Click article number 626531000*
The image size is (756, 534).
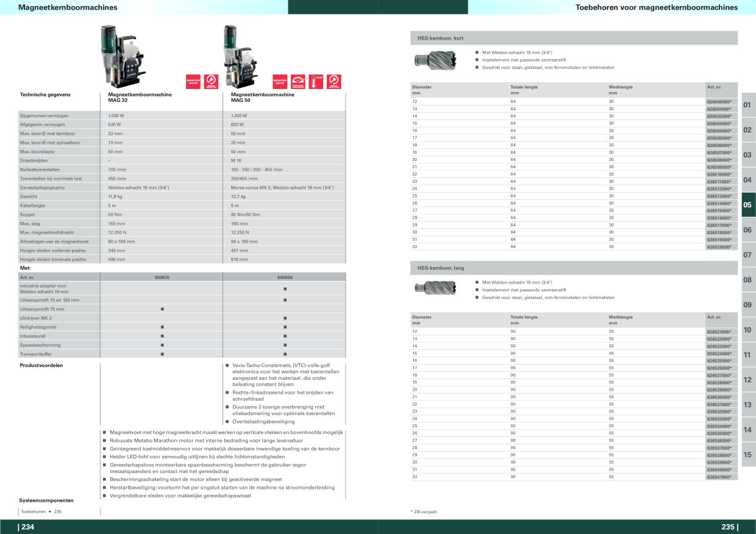(719, 404)
